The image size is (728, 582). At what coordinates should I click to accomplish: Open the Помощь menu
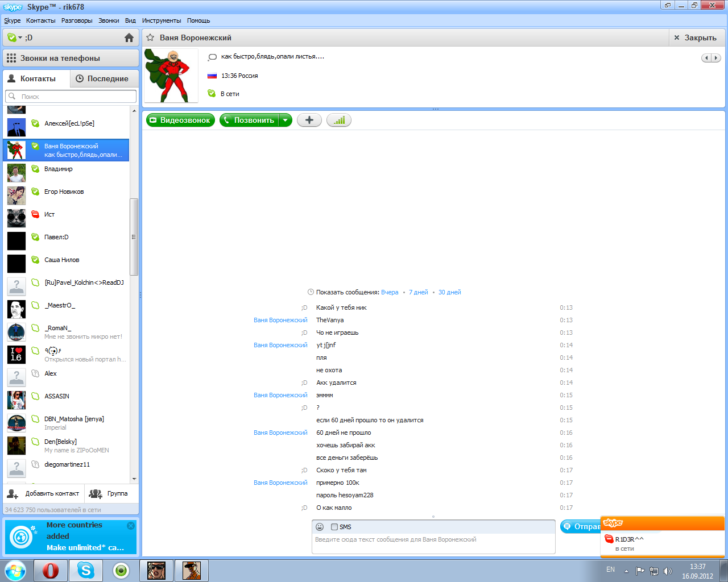coord(198,20)
